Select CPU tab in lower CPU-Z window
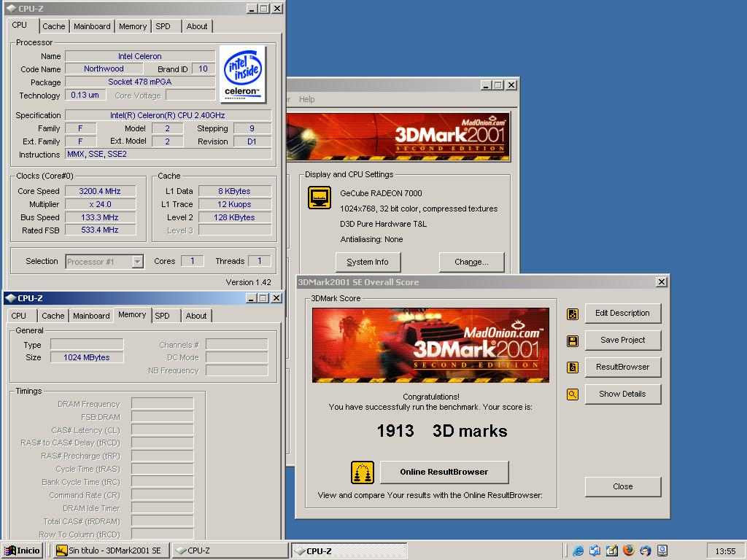This screenshot has width=747, height=560. [x=18, y=316]
